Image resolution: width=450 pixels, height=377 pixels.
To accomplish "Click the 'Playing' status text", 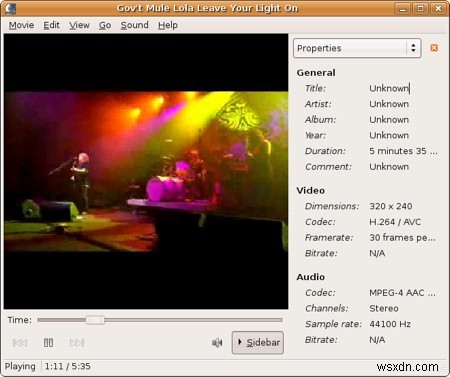I will 20,366.
